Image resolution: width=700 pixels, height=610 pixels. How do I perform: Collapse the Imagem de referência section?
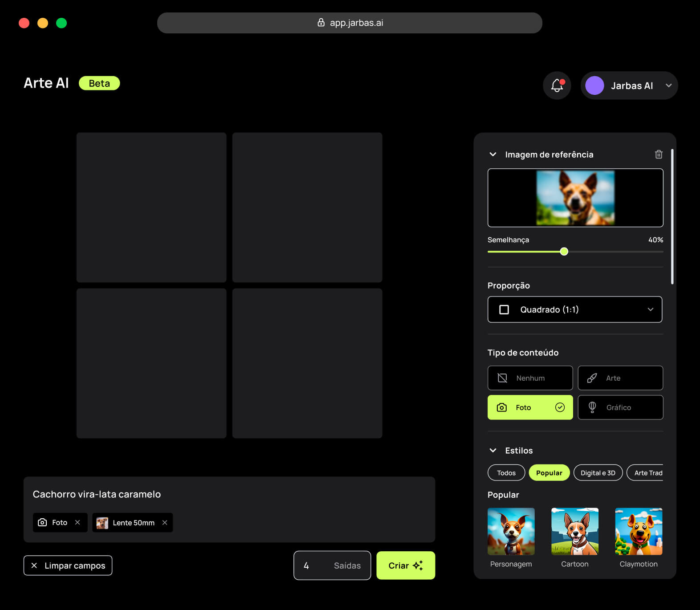[492, 155]
